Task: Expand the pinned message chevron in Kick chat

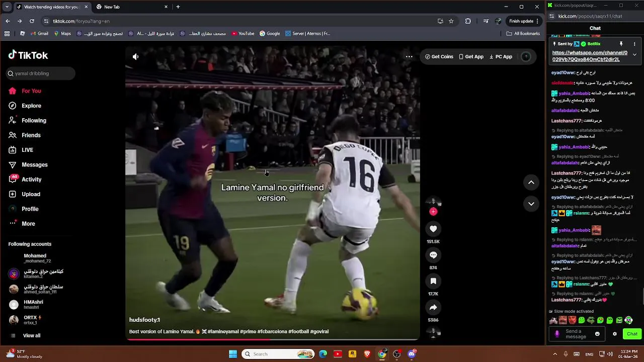Action: click(x=634, y=54)
